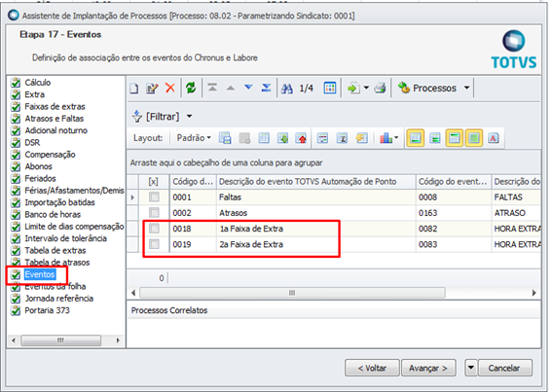Go to next record blue down arrow
This screenshot has height=392, width=552.
coord(248,88)
